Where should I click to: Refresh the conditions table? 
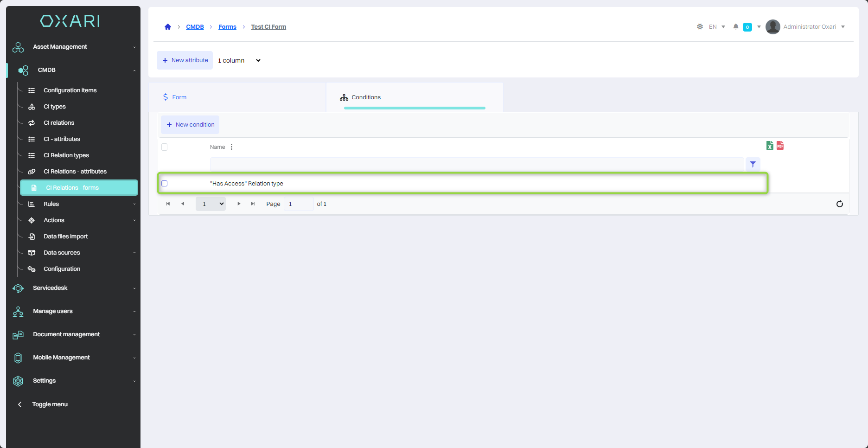[x=839, y=204]
